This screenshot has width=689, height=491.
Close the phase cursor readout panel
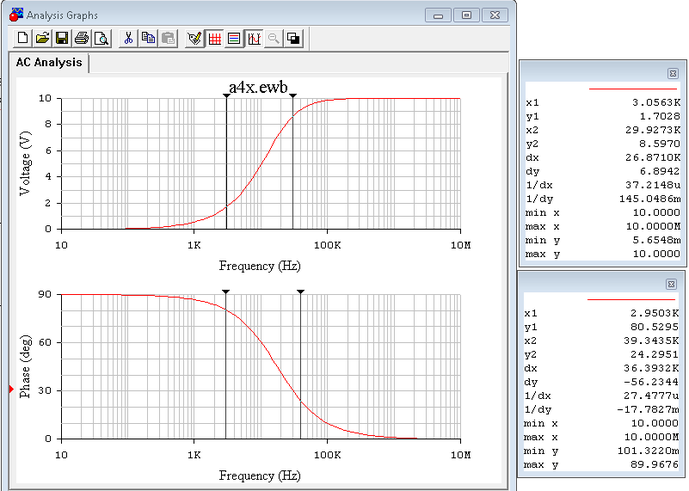[x=671, y=284]
